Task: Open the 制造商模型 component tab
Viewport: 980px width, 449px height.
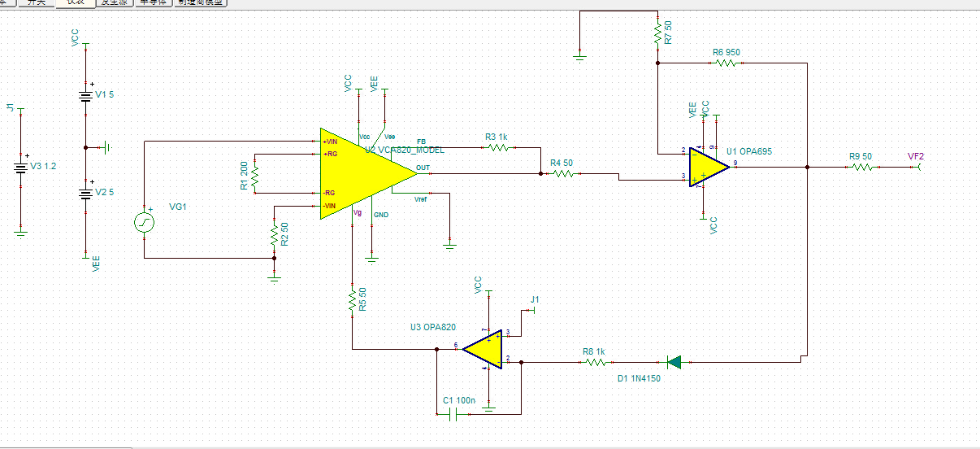Action: [x=202, y=2]
